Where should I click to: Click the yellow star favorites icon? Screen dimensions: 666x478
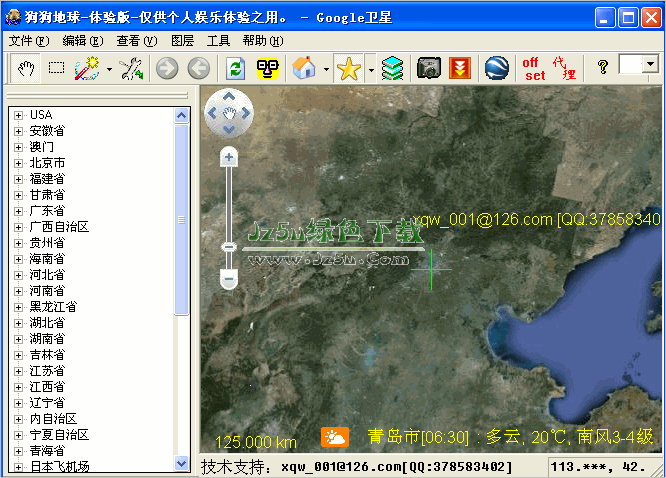pos(349,68)
